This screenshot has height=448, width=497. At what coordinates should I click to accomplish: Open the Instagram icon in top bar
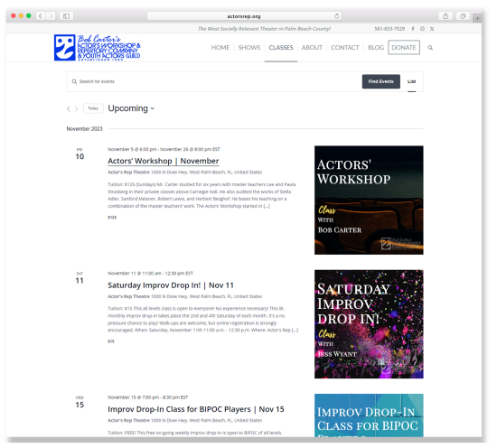[422, 29]
